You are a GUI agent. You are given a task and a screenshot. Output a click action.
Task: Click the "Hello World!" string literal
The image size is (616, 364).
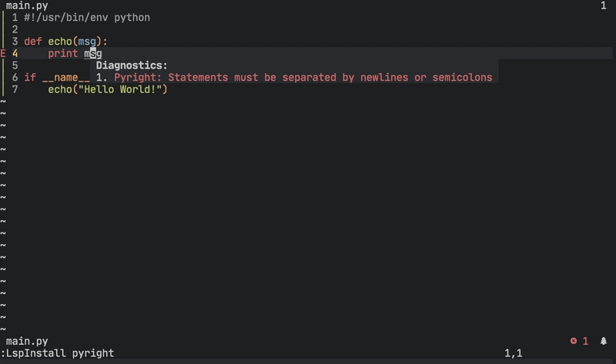(x=120, y=89)
